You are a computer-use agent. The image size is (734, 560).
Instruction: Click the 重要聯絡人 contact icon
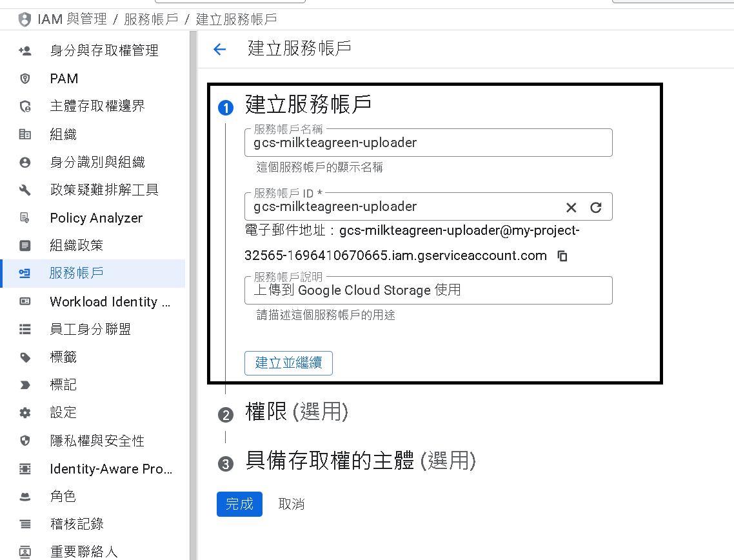[25, 552]
